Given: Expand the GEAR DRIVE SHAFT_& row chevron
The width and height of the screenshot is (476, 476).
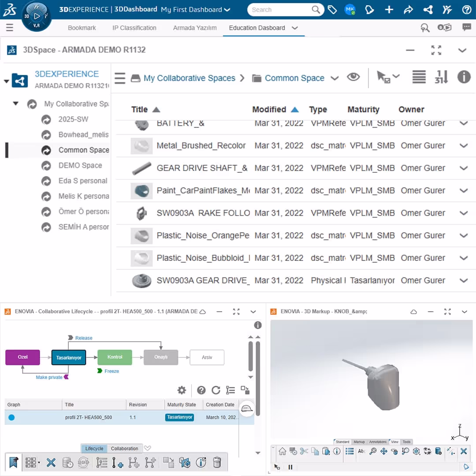Looking at the screenshot, I should click(464, 168).
